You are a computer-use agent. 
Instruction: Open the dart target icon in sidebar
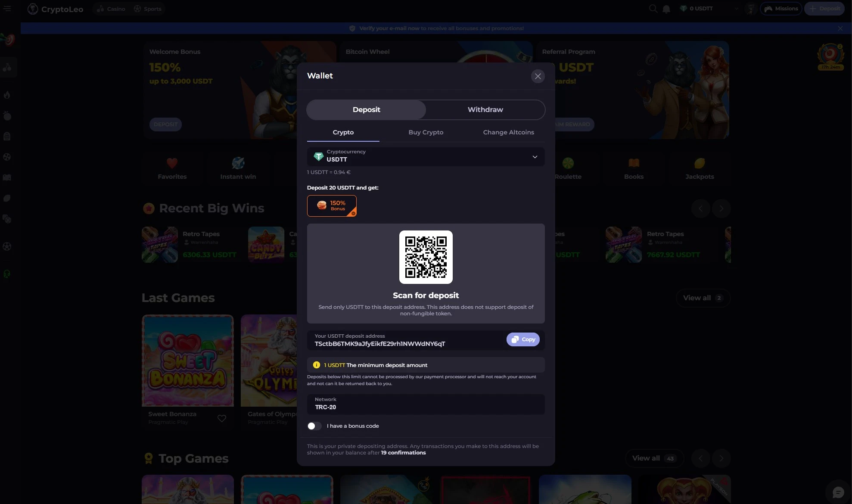point(8,40)
